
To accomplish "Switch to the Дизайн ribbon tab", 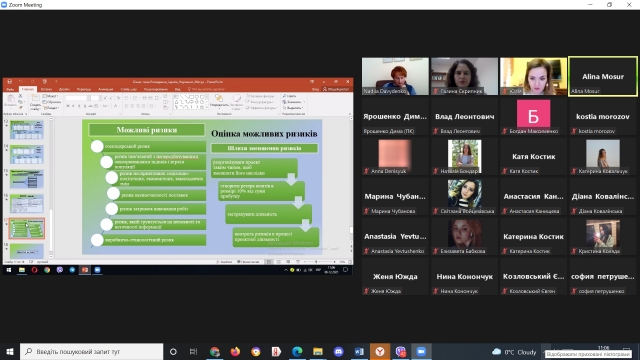I will click(x=64, y=89).
